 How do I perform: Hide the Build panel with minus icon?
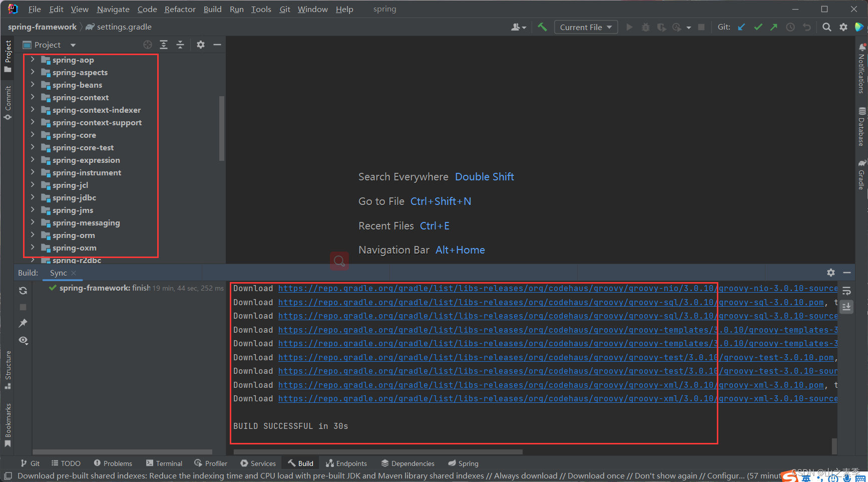point(847,273)
